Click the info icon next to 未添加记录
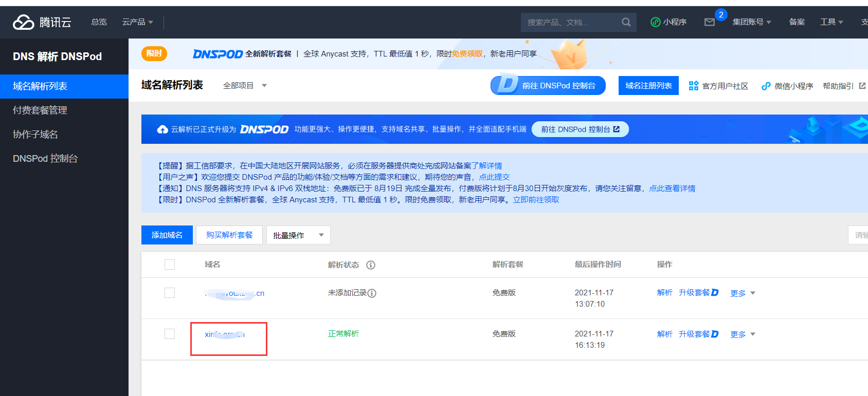This screenshot has height=396, width=868. (372, 293)
